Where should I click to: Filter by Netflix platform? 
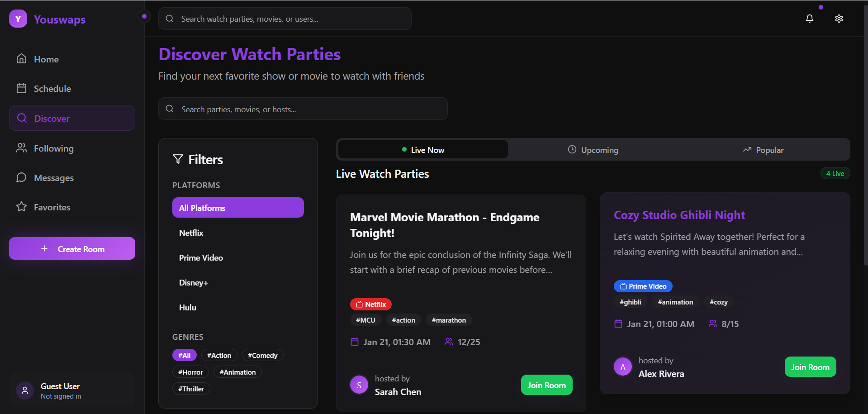click(x=191, y=233)
